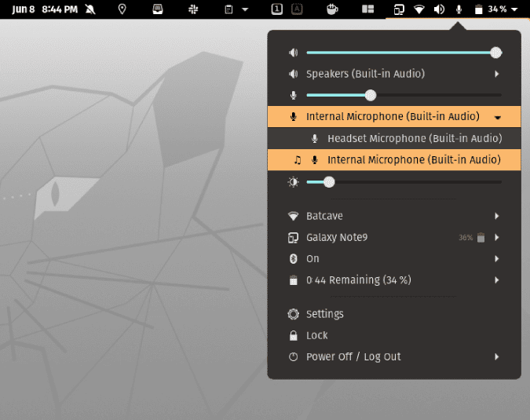The width and height of the screenshot is (530, 420).
Task: Open 0:44 Remaining (34 %) battery submenu
Action: 394,280
